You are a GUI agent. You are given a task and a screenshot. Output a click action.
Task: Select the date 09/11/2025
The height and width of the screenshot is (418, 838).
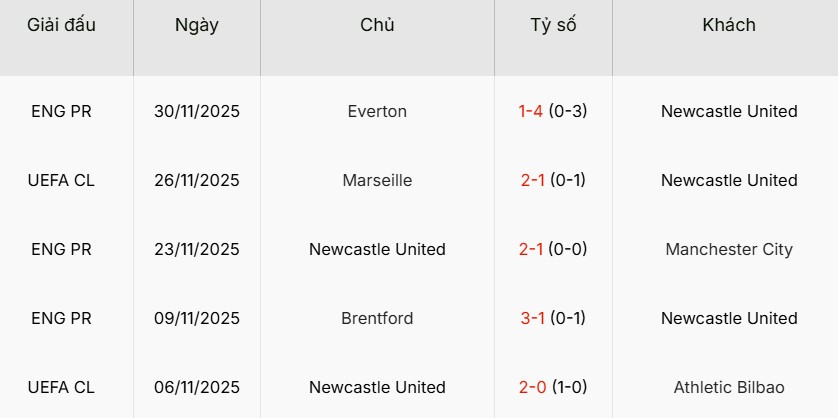click(197, 318)
